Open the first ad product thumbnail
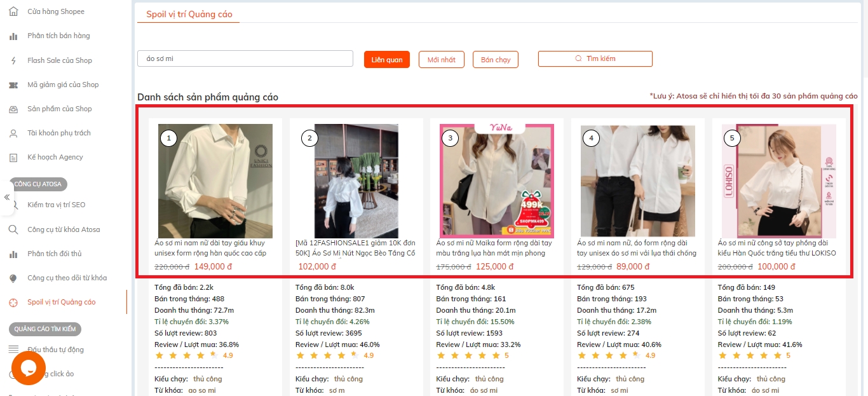Viewport: 868px width, 396px height. [215, 181]
